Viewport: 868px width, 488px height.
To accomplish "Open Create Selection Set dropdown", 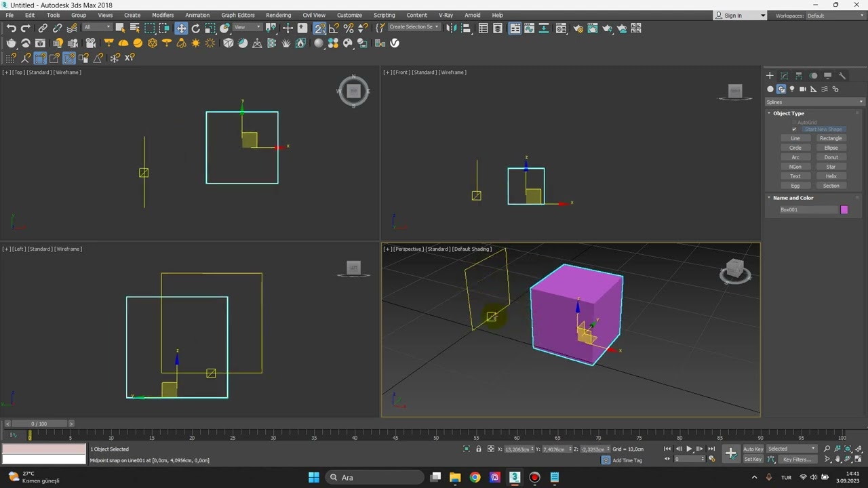I will (414, 27).
